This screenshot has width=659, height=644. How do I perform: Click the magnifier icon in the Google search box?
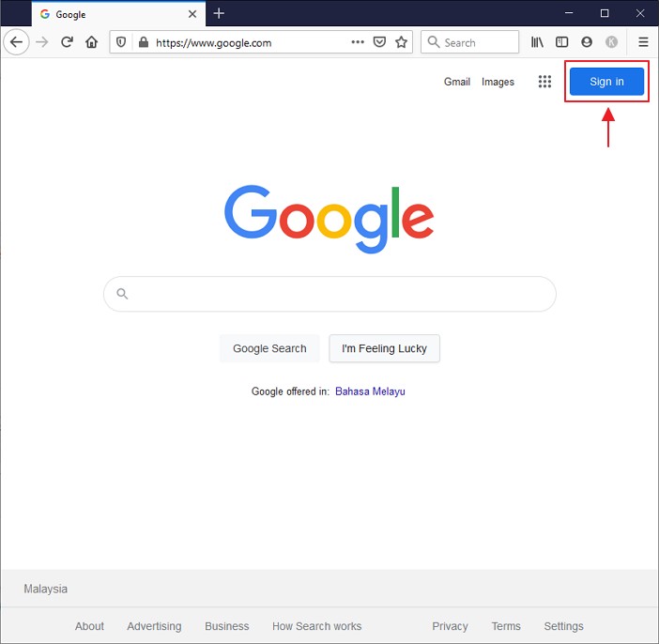point(122,294)
